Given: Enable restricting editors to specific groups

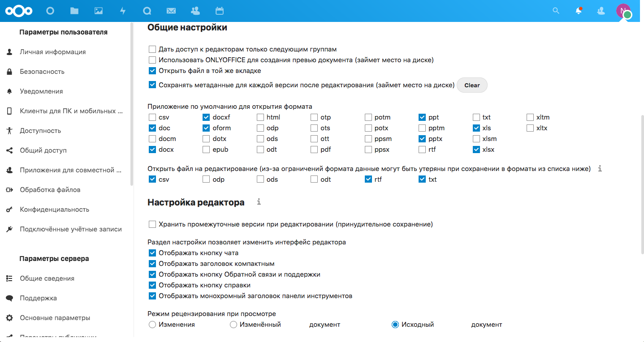Looking at the screenshot, I should tap(152, 49).
